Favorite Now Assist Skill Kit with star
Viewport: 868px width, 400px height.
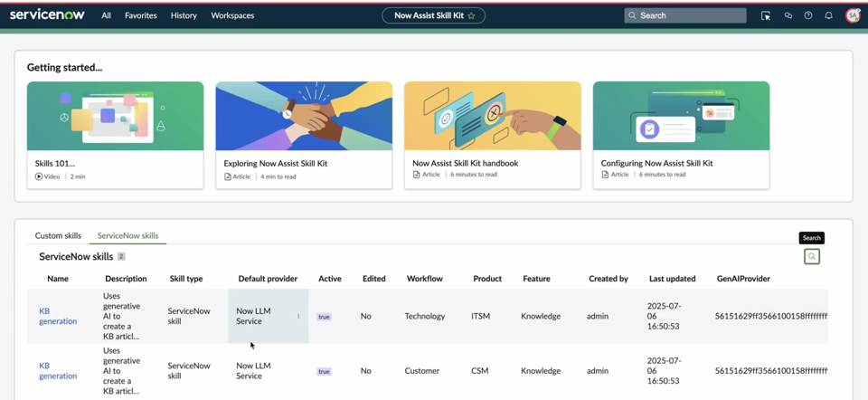tap(472, 15)
